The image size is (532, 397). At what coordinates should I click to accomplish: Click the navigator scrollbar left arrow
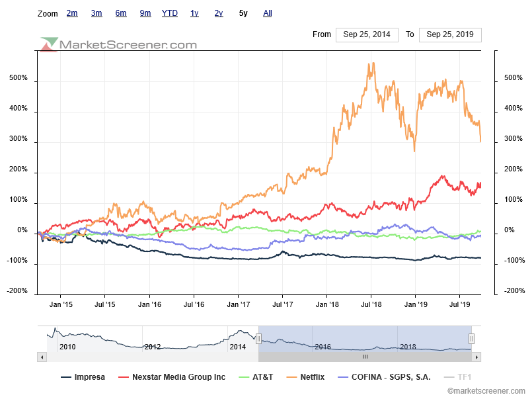click(42, 357)
